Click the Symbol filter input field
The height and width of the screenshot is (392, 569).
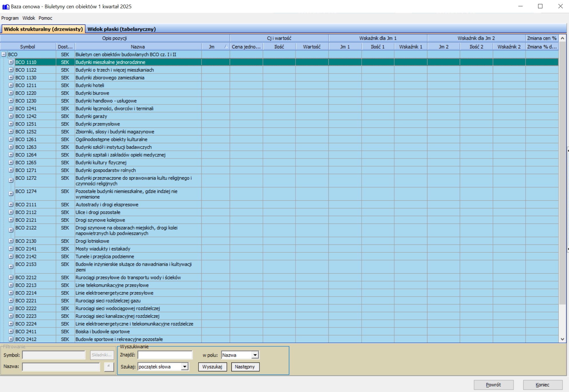pos(54,355)
